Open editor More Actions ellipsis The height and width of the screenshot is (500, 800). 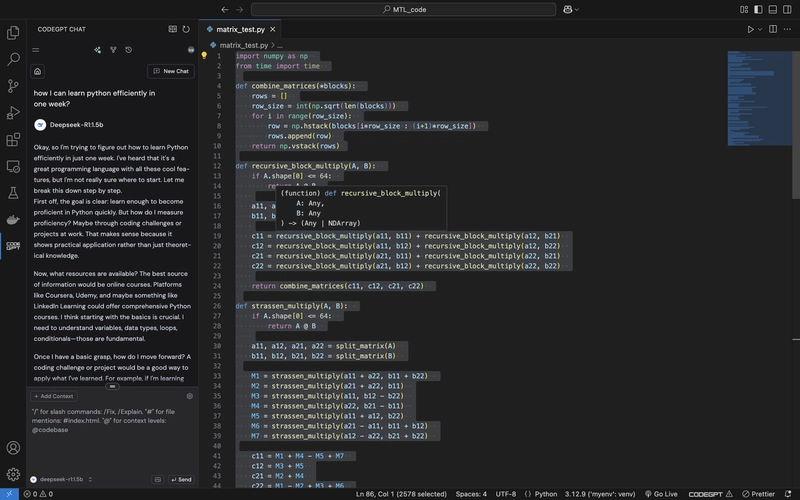[787, 29]
